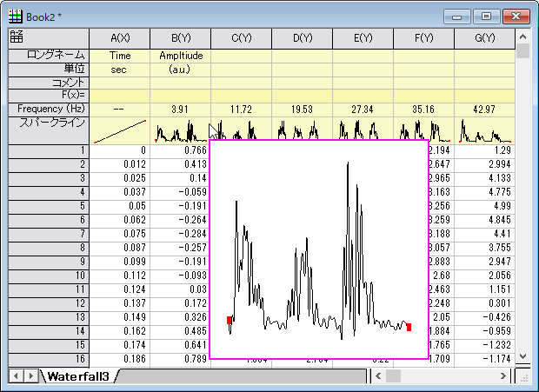Screen dimensions: 539x392
Task: Click the sparkline thumbnail in column E
Action: [363, 129]
